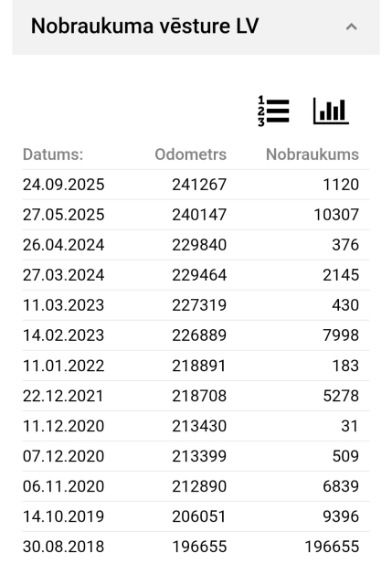392x574 pixels.
Task: Select mileage value 6839
Action: pos(341,486)
